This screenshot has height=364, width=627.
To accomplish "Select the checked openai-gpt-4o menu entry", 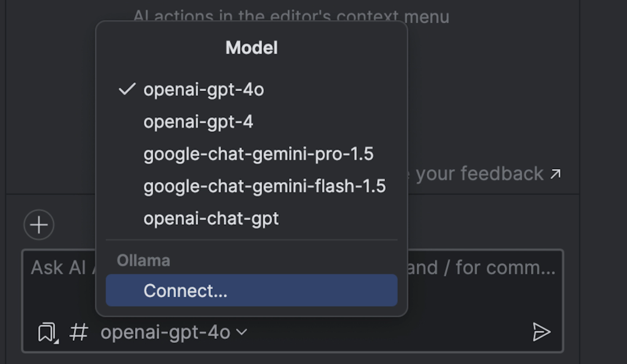I will click(204, 90).
